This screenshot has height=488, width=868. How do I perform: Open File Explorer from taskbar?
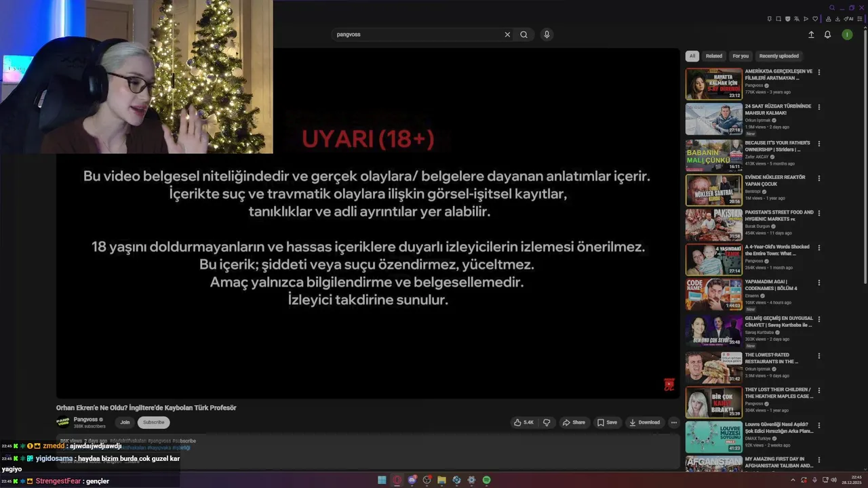click(x=441, y=480)
